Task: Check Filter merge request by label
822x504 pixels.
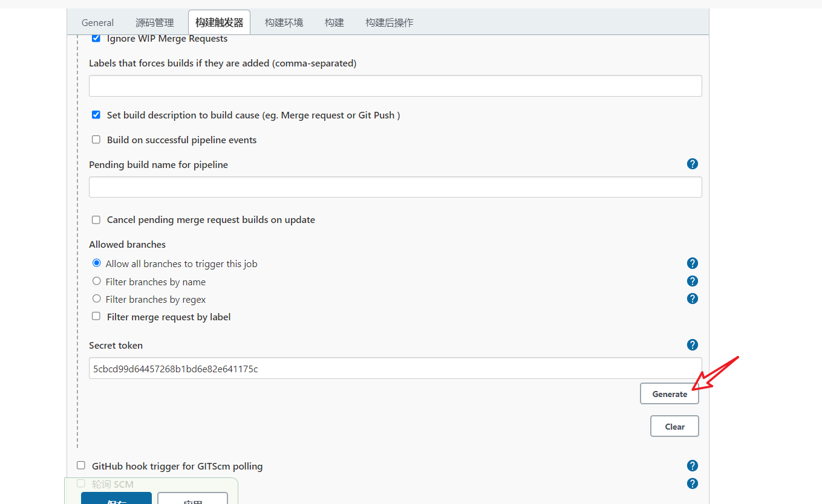Action: (x=96, y=316)
